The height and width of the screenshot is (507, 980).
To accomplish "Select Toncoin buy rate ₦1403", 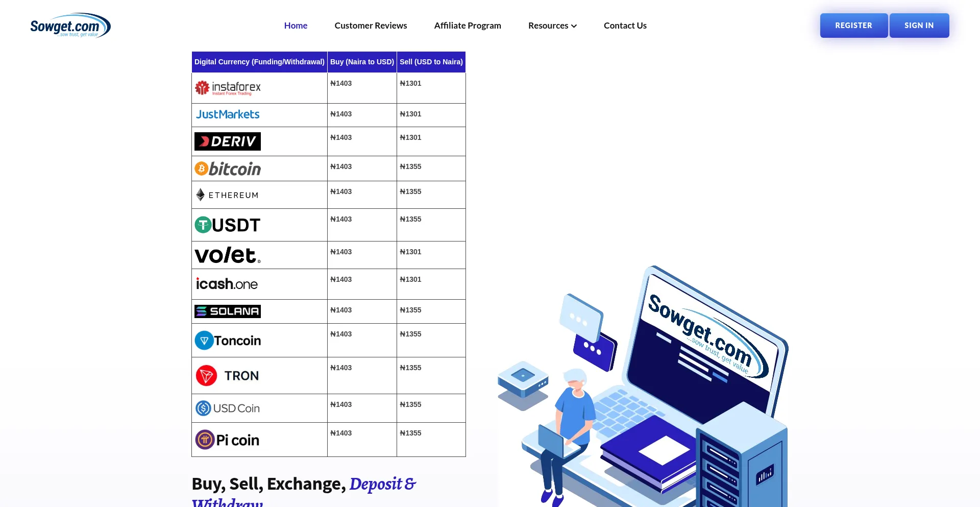I will (341, 334).
